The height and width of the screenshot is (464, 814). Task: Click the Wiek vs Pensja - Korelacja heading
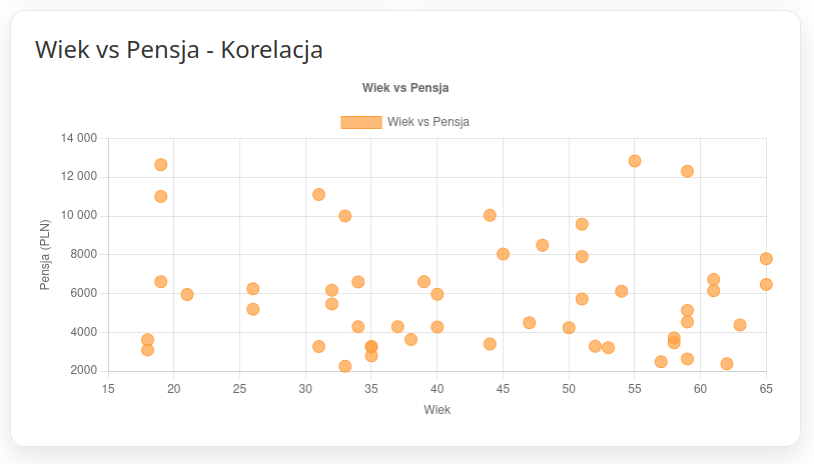pos(179,50)
